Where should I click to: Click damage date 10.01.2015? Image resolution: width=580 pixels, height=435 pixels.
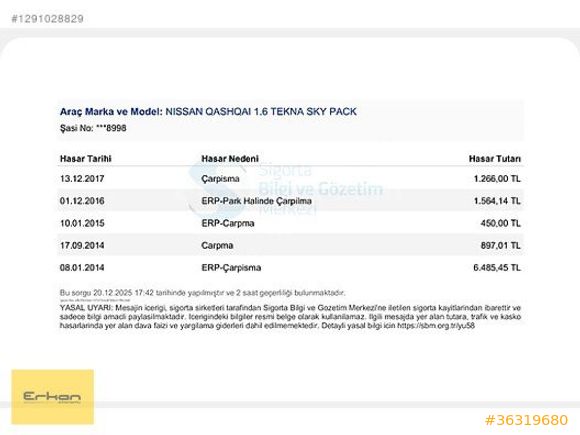coord(82,223)
